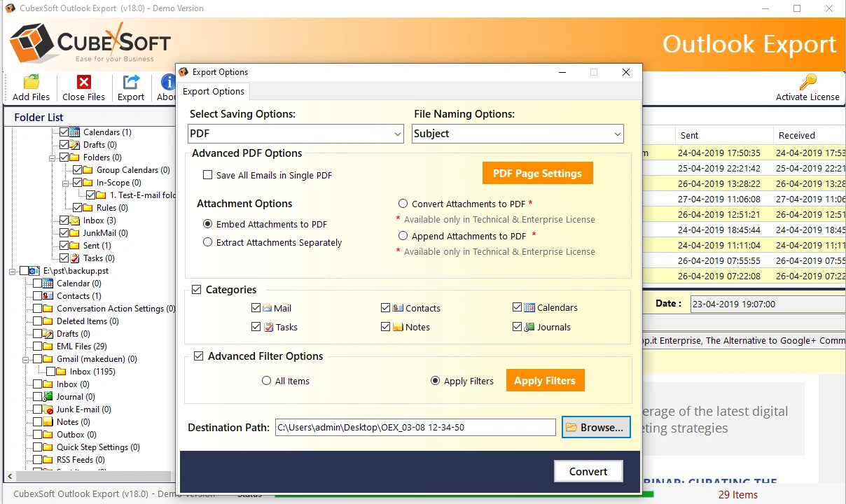Click the EML Files (29) folder icon
Image resolution: width=846 pixels, height=504 pixels.
48,346
